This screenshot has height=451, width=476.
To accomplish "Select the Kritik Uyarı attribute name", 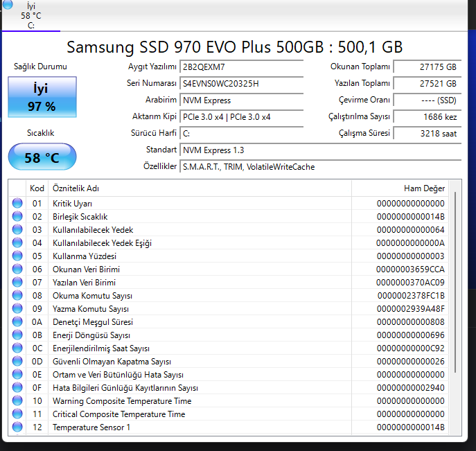I will [x=72, y=204].
